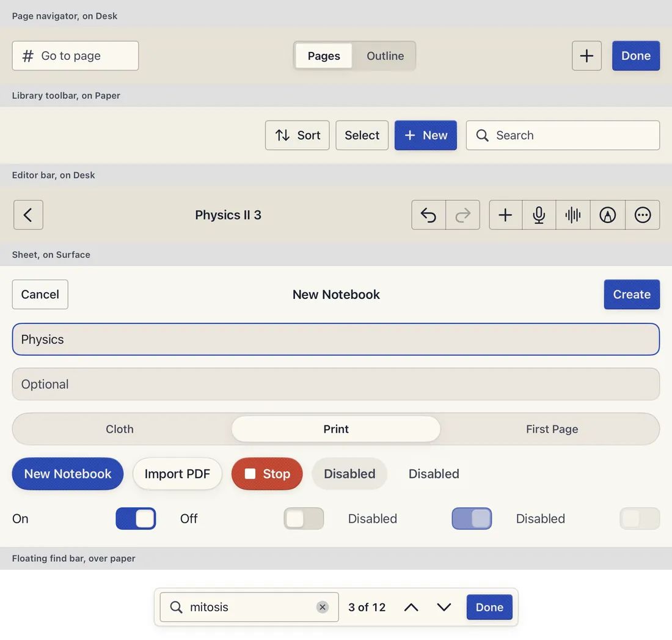Click the Search field in Library toolbar

click(563, 135)
